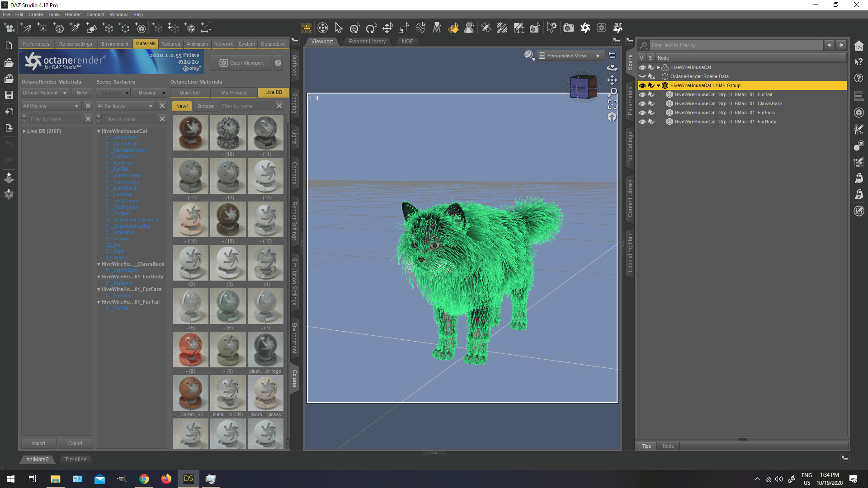Open the Diffuse Material dropdown
Viewport: 868px width, 488px height.
(x=45, y=93)
